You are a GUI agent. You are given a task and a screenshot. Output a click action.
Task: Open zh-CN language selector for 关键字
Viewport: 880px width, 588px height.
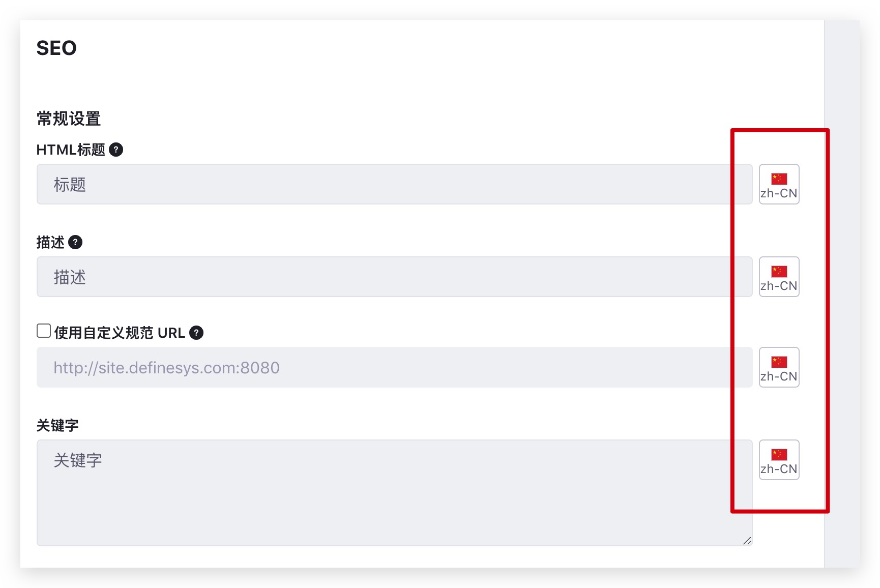point(779,460)
